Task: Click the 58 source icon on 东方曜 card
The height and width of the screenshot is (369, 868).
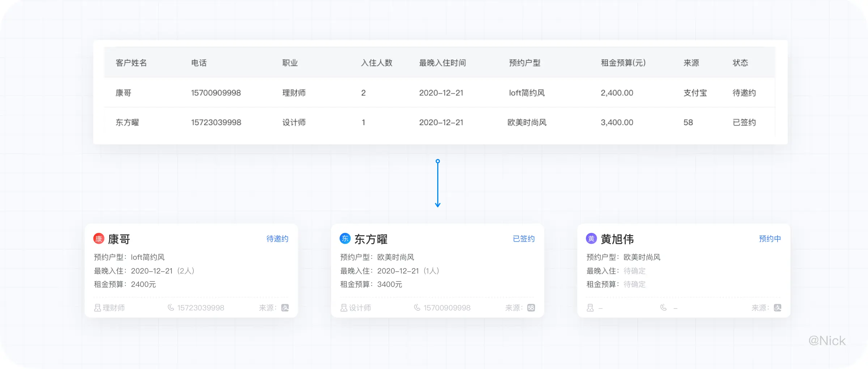Action: (x=531, y=308)
